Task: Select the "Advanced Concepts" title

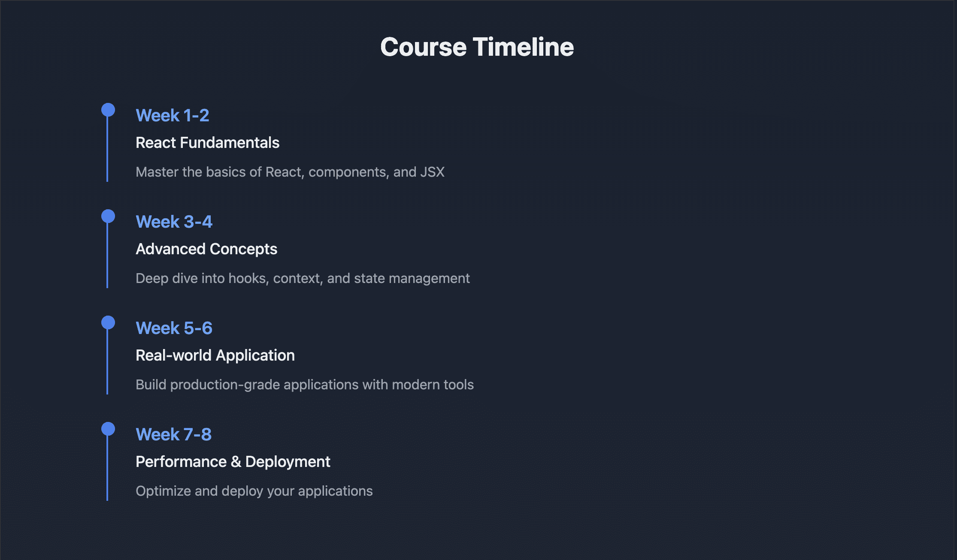Action: (x=206, y=249)
